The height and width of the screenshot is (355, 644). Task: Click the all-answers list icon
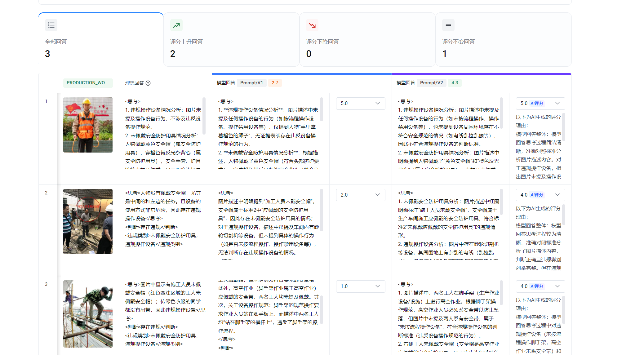pos(51,25)
